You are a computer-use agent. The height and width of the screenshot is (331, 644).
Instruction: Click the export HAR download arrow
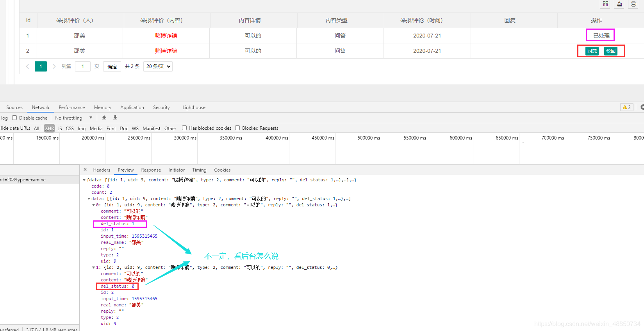click(x=115, y=118)
